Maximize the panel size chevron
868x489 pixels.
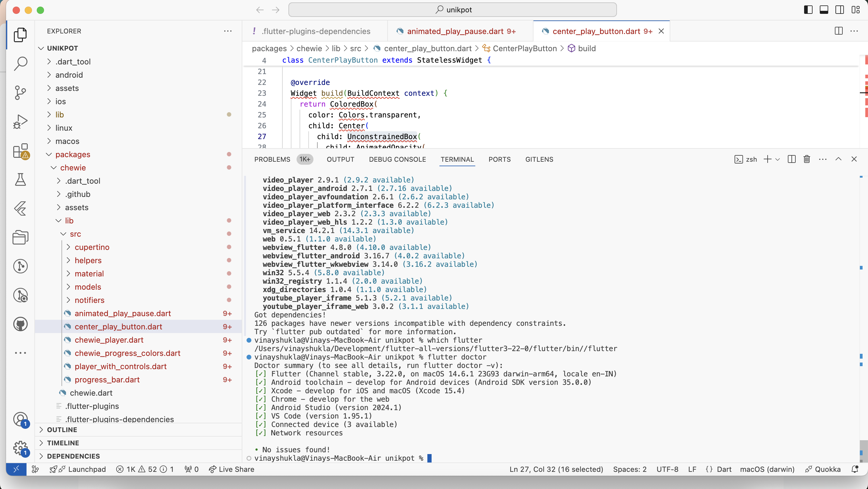coord(838,159)
